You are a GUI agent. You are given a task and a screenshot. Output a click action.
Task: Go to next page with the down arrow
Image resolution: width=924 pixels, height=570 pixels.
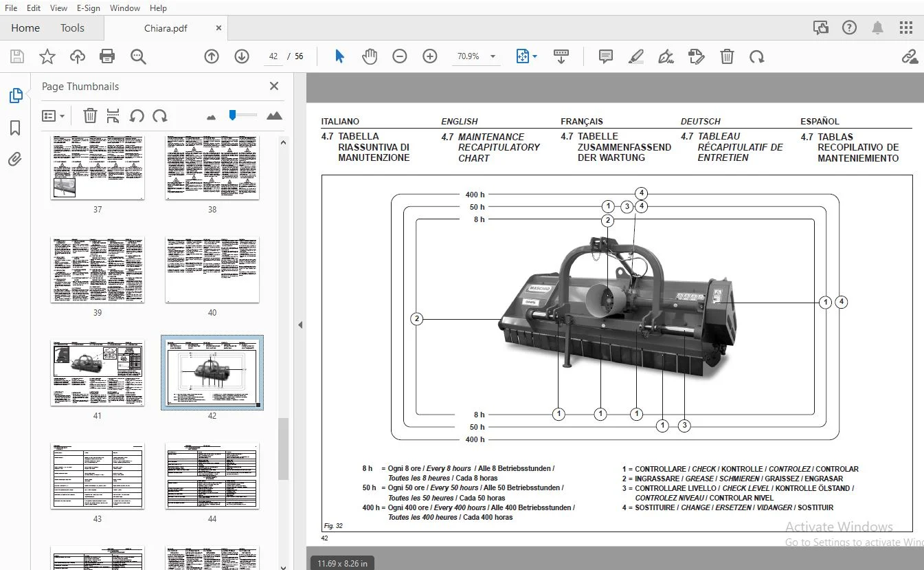[x=242, y=56]
